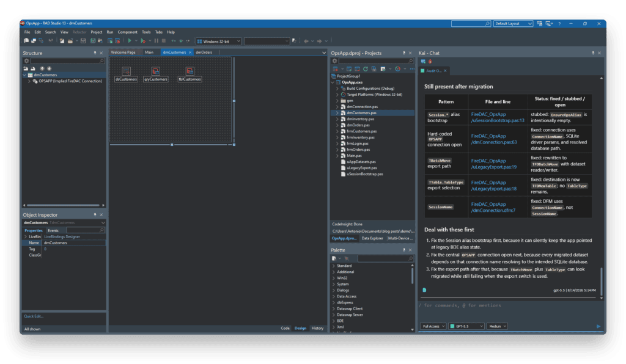Image resolution: width=626 pixels, height=364 pixels.
Task: Click the Palette list vertical scrollbar
Action: (412, 276)
